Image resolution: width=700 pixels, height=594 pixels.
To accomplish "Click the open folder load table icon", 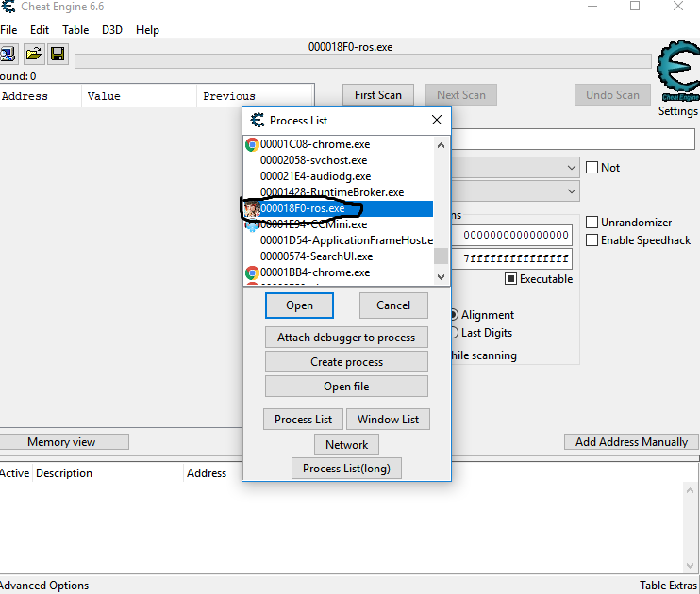I will [33, 54].
